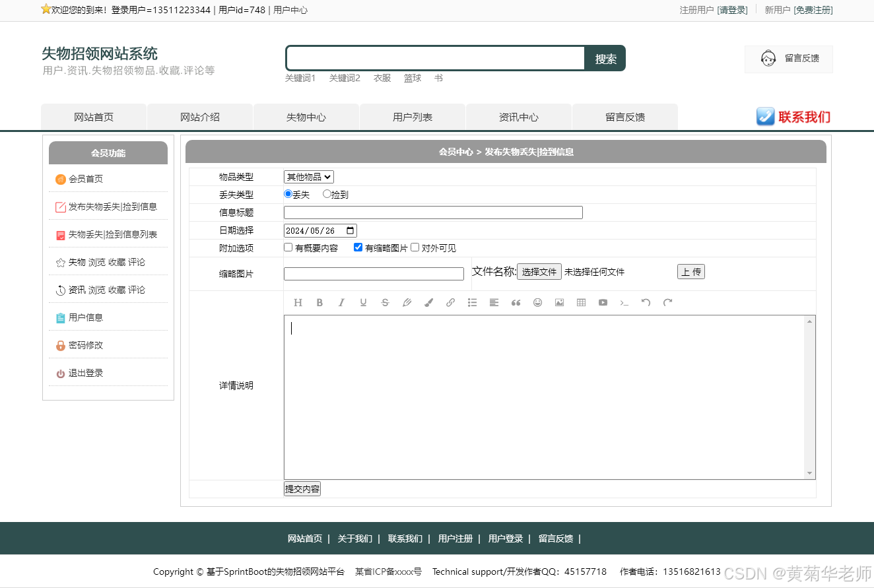Insert a hyperlink via link icon
The width and height of the screenshot is (874, 588).
[x=450, y=302]
